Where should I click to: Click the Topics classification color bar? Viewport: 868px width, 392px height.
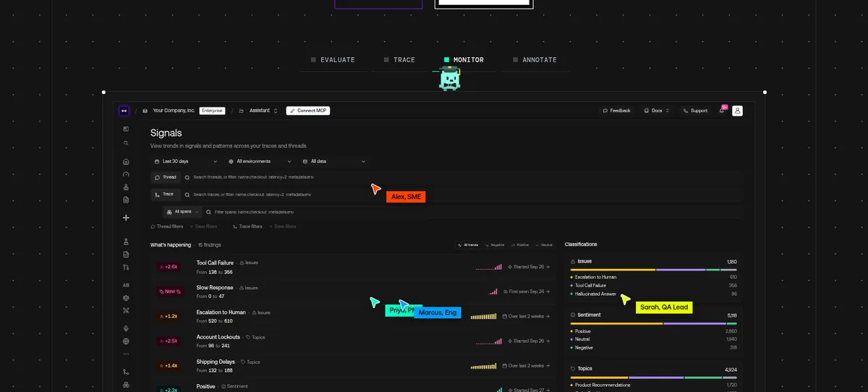tap(653, 378)
